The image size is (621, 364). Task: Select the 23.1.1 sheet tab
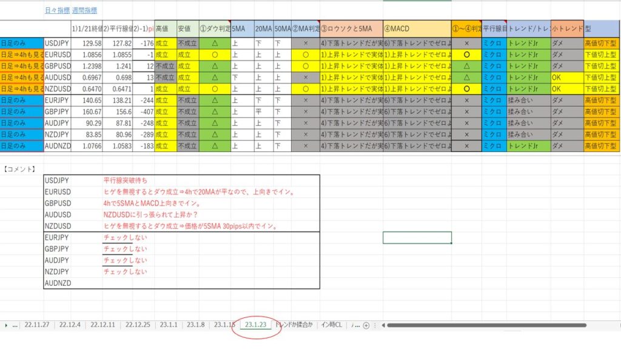tap(168, 325)
